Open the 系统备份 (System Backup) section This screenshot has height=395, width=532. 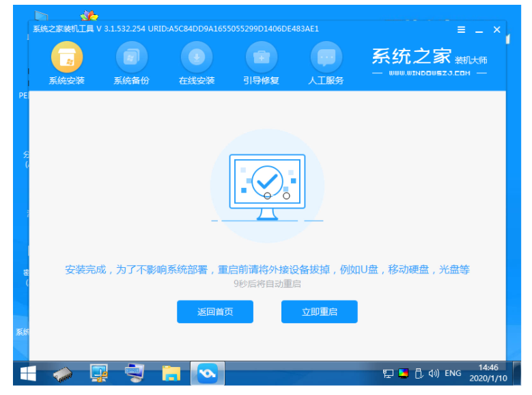pos(131,57)
